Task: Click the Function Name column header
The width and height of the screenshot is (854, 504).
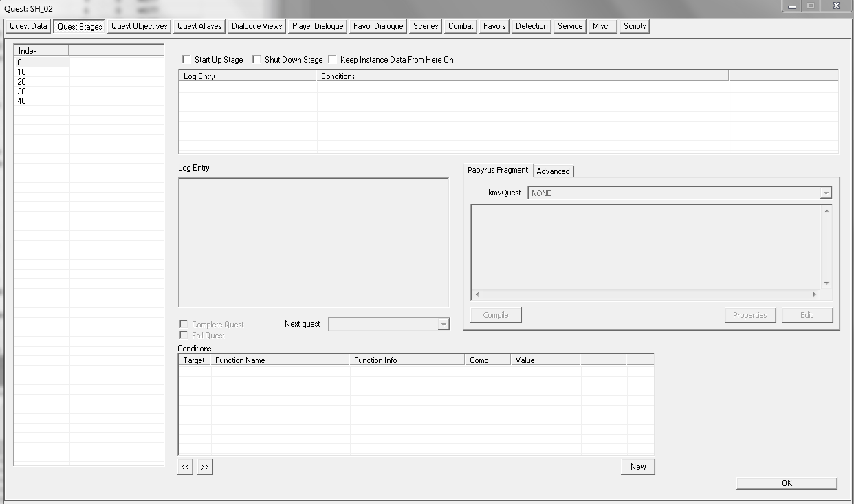Action: [279, 360]
